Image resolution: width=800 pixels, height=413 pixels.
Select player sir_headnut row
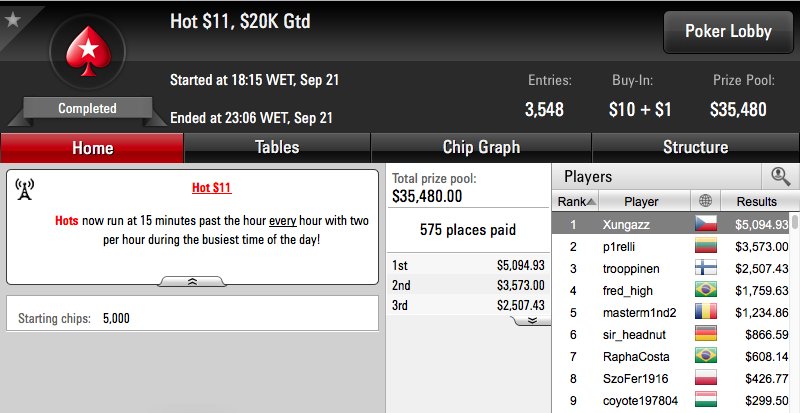click(x=671, y=334)
